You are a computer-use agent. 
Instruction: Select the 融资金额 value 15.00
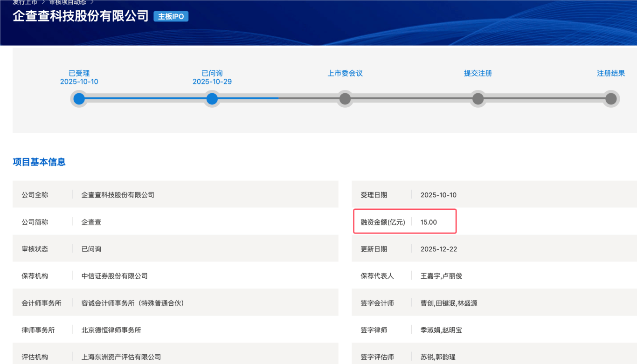429,222
